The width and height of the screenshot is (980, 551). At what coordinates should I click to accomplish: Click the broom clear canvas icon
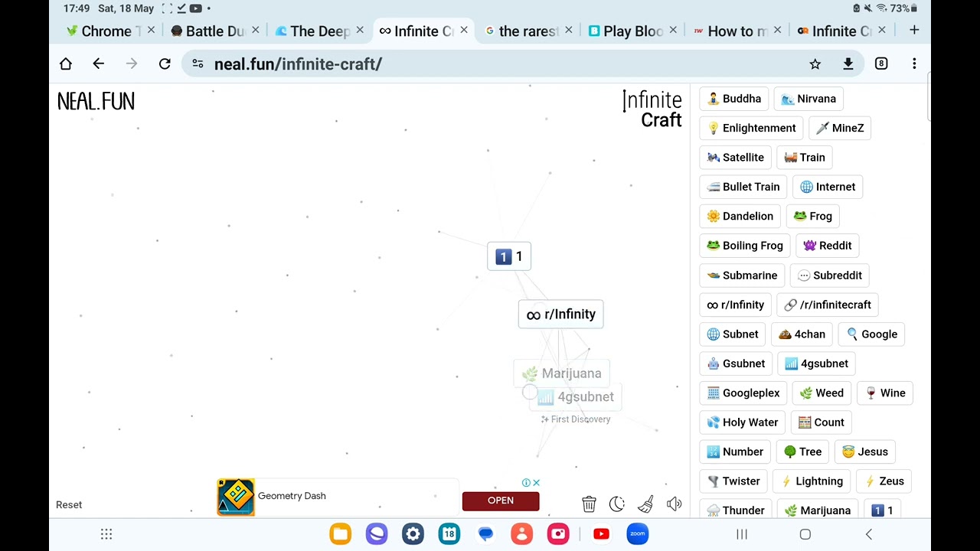click(645, 504)
